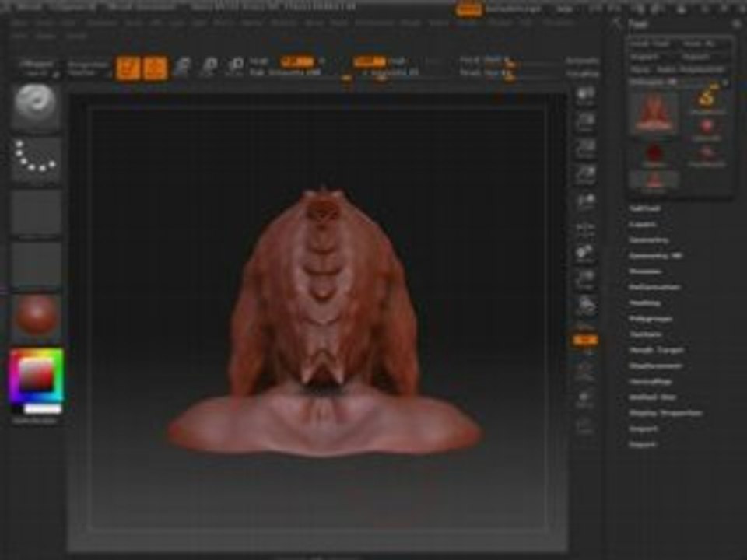Expand the Geometry HD section
This screenshot has width=747, height=560.
(x=655, y=256)
